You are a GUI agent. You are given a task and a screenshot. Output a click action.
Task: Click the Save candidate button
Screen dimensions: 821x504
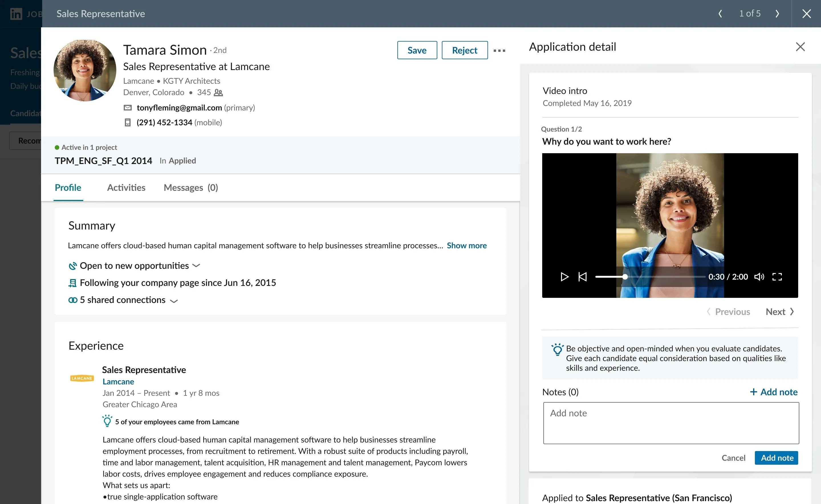417,50
